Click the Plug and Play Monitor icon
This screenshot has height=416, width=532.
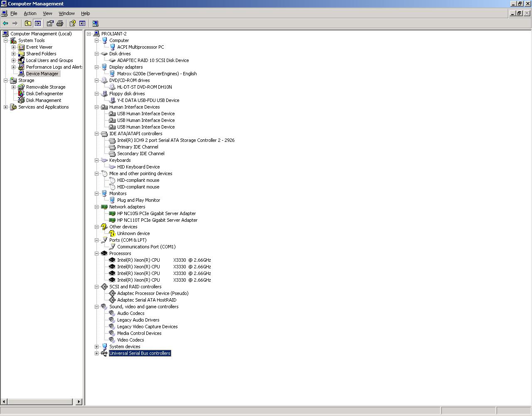point(112,200)
